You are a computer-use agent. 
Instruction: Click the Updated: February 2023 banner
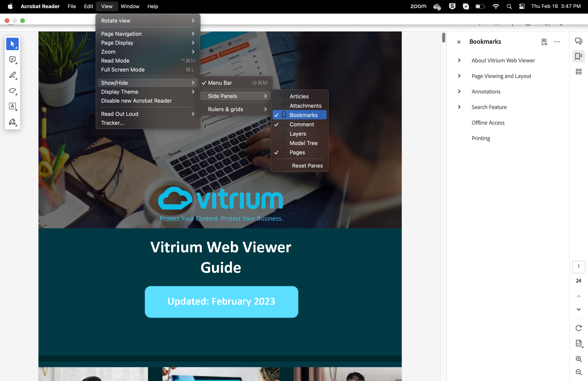tap(221, 302)
